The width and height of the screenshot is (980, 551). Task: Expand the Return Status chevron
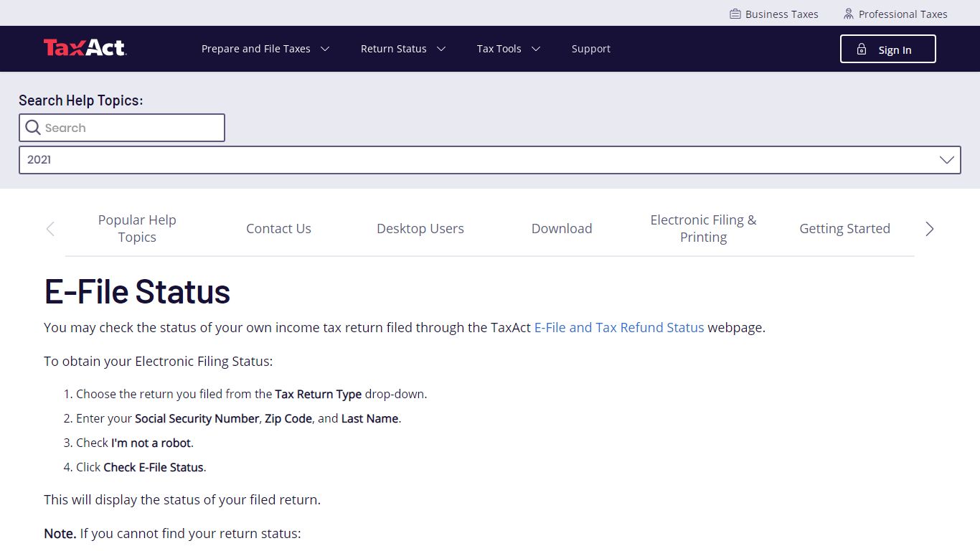coord(441,49)
